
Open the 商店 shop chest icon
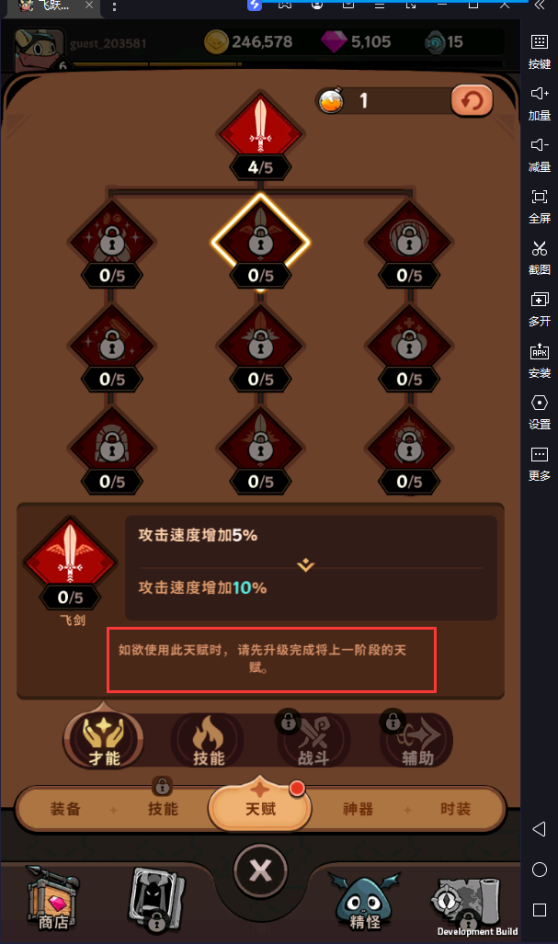coord(53,897)
